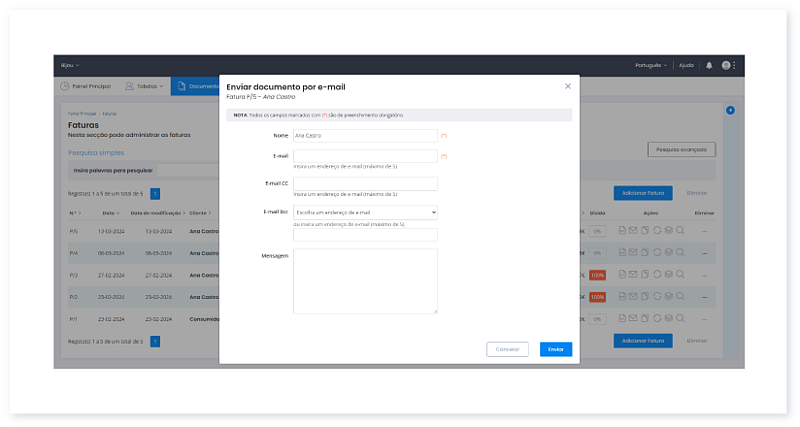Click copy document icon in row P/4
The width and height of the screenshot is (800, 427).
coord(645,253)
